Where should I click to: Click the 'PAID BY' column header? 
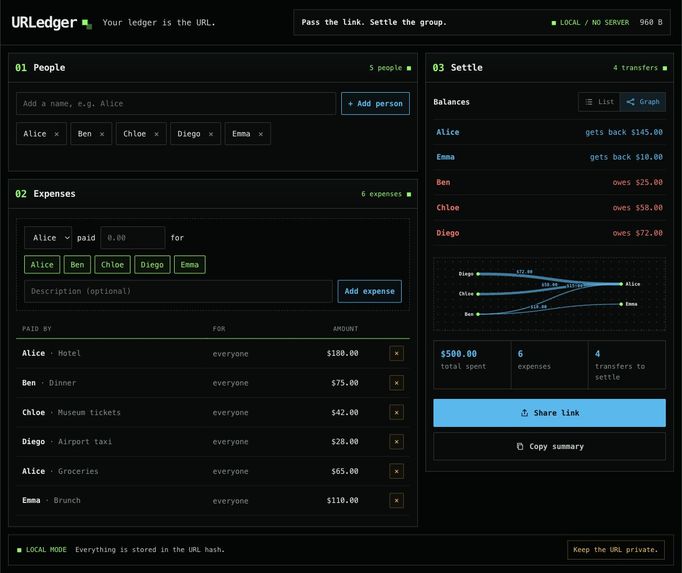pos(37,329)
